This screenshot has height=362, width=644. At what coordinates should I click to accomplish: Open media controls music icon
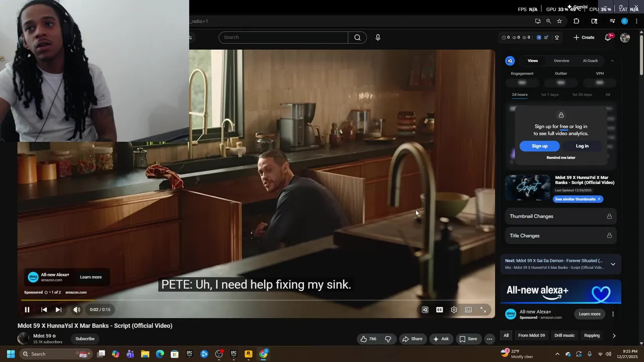(612, 21)
